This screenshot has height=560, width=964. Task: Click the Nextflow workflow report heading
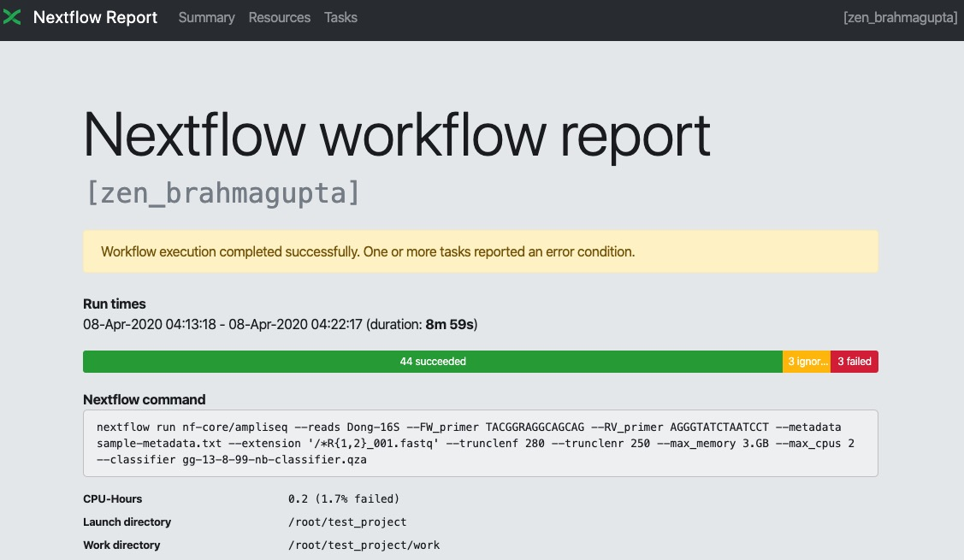coord(397,135)
